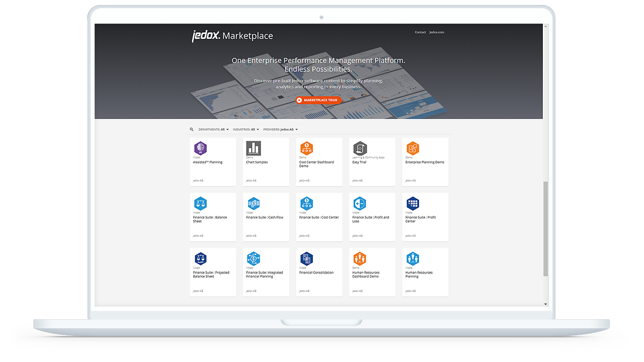
Task: Select 'Human Resources Dashboard Demo' title
Action: tap(367, 275)
